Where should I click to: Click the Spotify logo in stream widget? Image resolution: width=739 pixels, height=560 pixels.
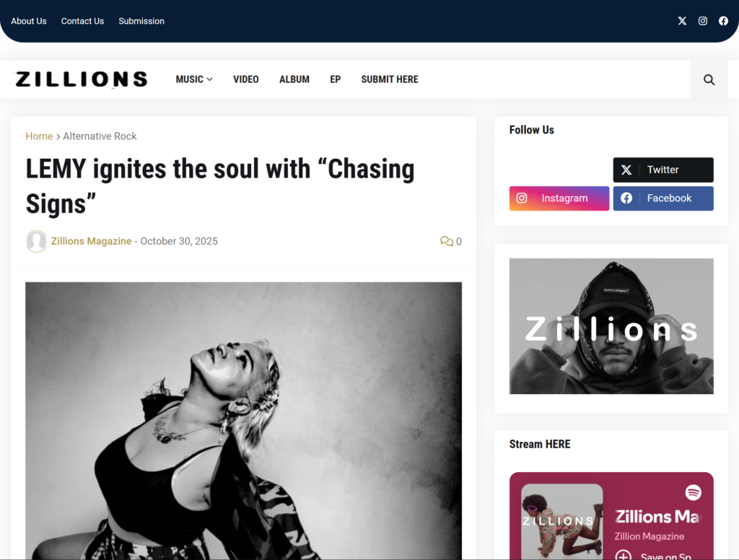[693, 493]
